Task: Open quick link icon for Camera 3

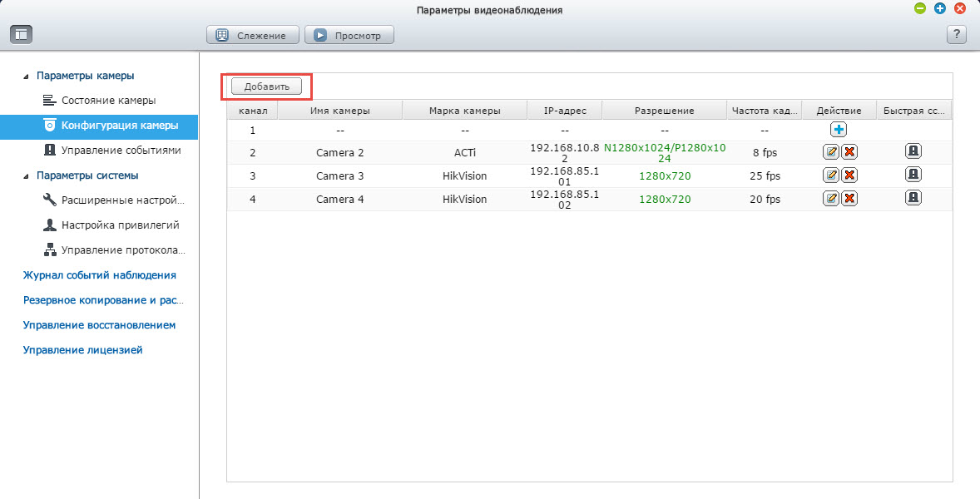Action: (x=913, y=175)
